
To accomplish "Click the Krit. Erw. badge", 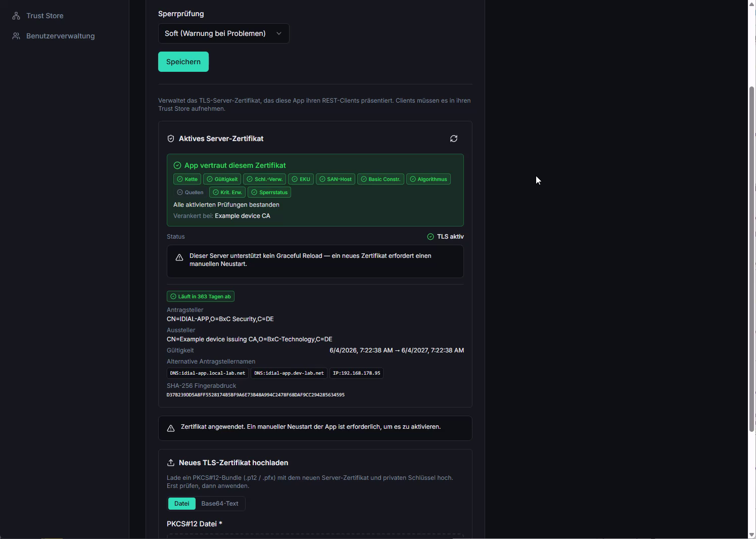I will tap(227, 192).
